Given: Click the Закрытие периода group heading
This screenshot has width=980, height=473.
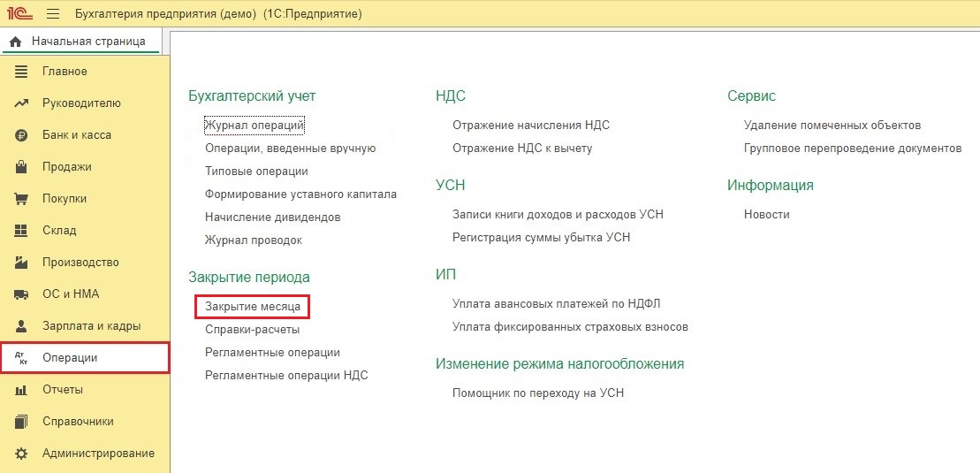Looking at the screenshot, I should pyautogui.click(x=248, y=277).
